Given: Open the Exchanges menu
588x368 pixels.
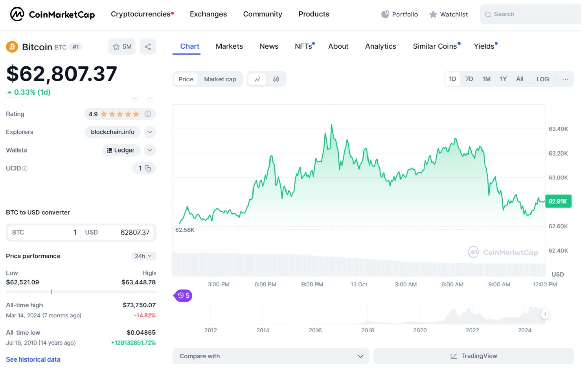Looking at the screenshot, I should pos(208,14).
